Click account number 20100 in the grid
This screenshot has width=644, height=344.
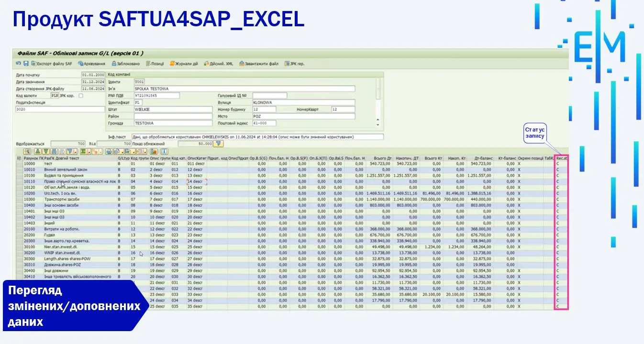click(x=29, y=229)
